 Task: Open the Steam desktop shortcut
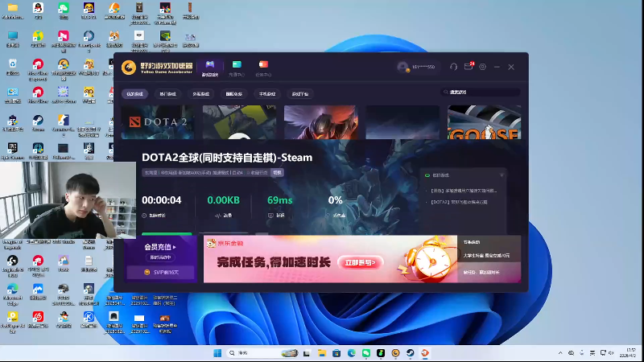38,123
